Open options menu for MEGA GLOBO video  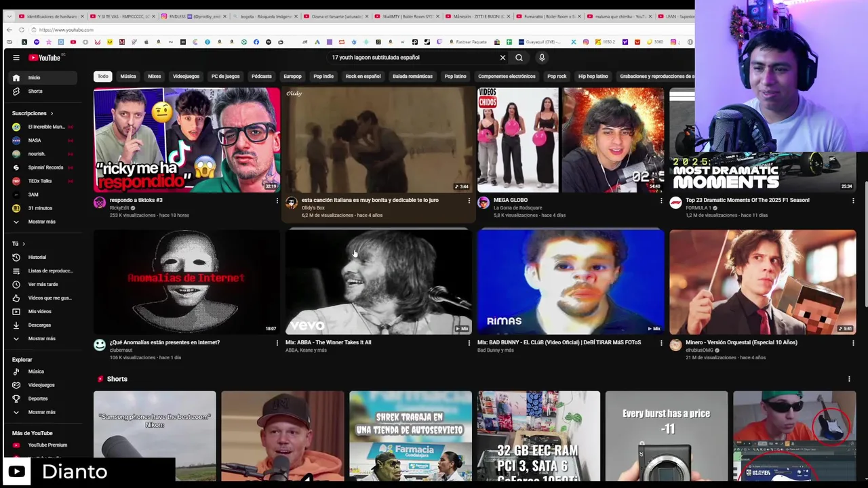click(661, 201)
